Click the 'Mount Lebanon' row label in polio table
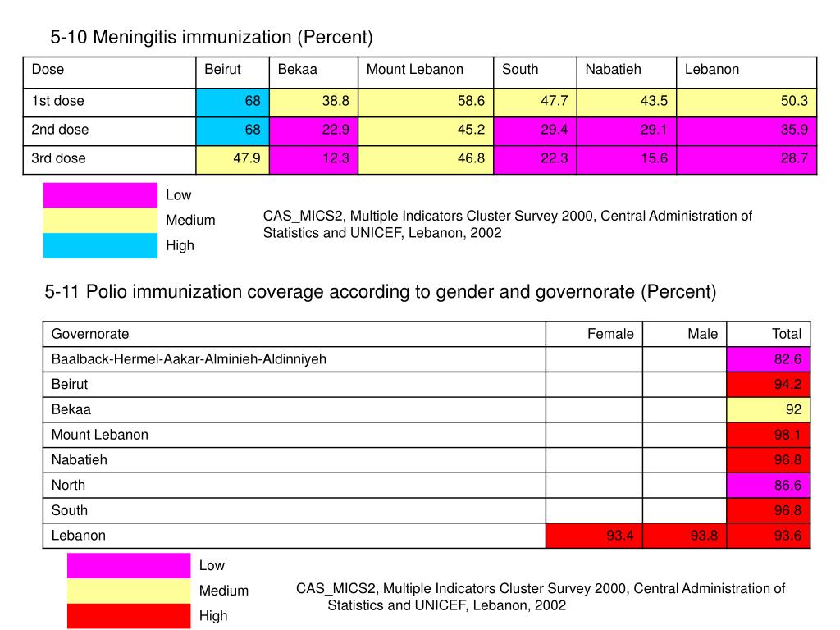The image size is (840, 630). 294,435
